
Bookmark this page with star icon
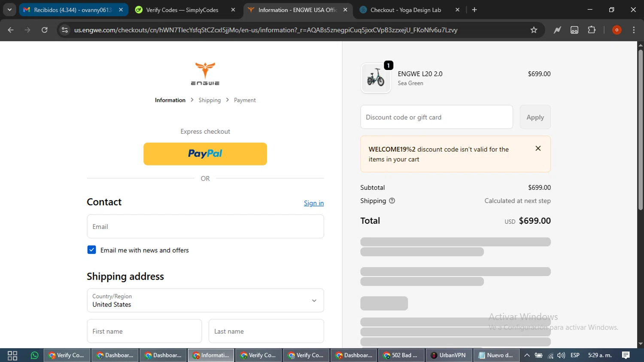pos(534,30)
